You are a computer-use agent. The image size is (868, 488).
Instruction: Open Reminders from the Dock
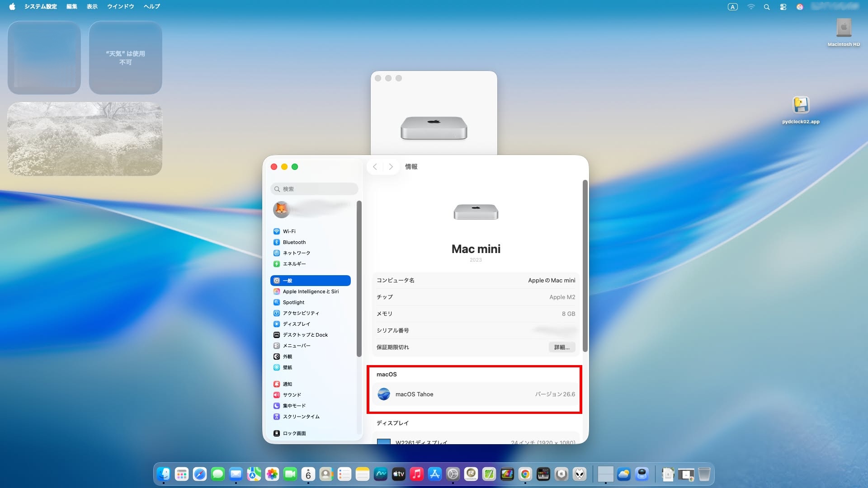(344, 474)
